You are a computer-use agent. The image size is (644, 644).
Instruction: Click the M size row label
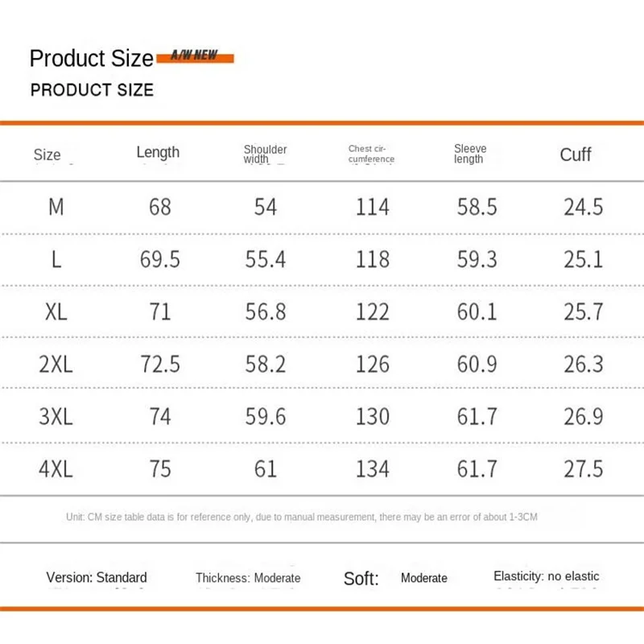(x=56, y=207)
